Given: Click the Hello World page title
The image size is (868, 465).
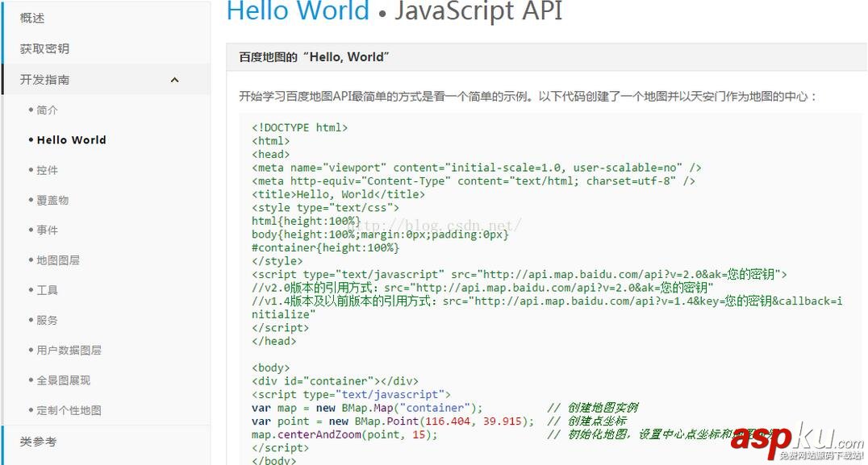Looking at the screenshot, I should pyautogui.click(x=298, y=10).
